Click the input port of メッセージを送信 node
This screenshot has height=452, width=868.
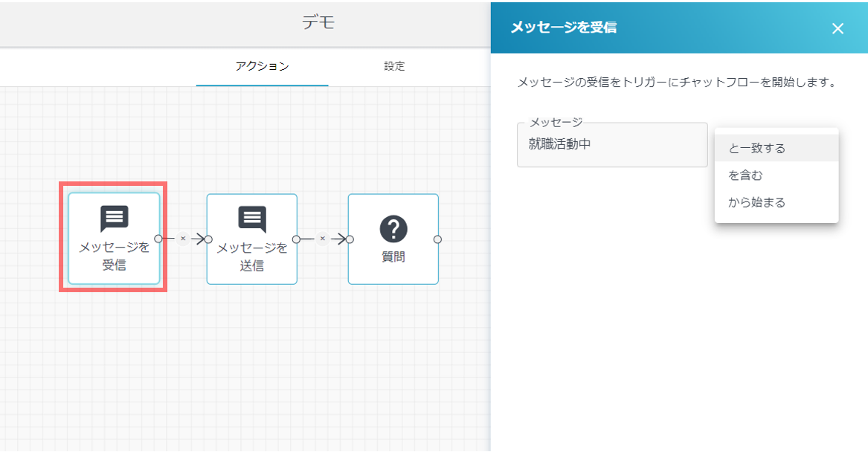pos(208,239)
